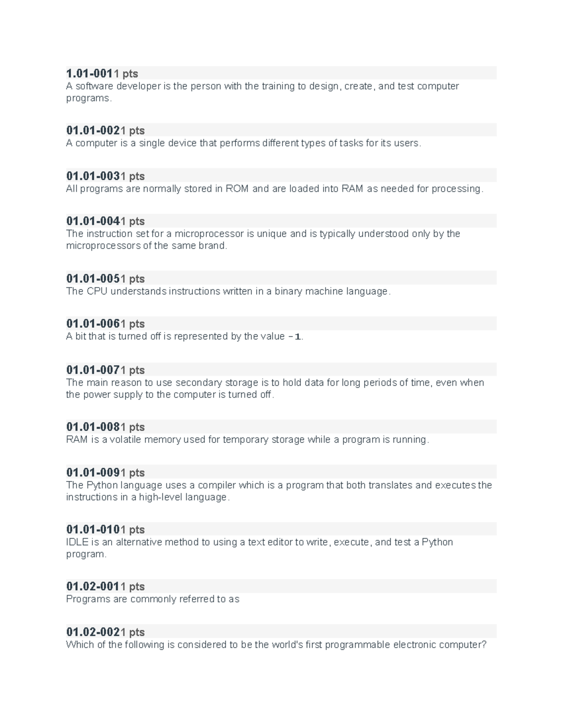Click the IDLE text editor statement
The height and width of the screenshot is (728, 563).
point(259,548)
